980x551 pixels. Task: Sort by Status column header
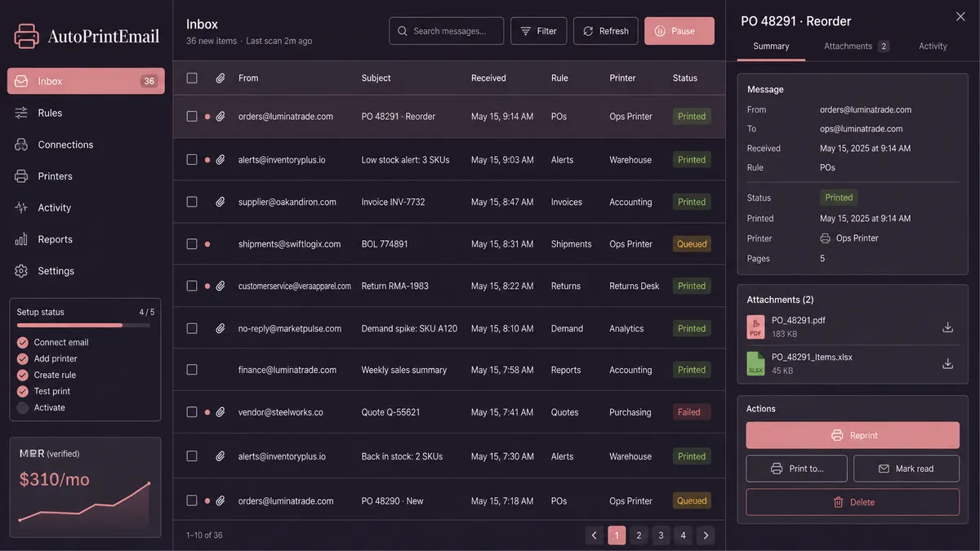coord(685,78)
